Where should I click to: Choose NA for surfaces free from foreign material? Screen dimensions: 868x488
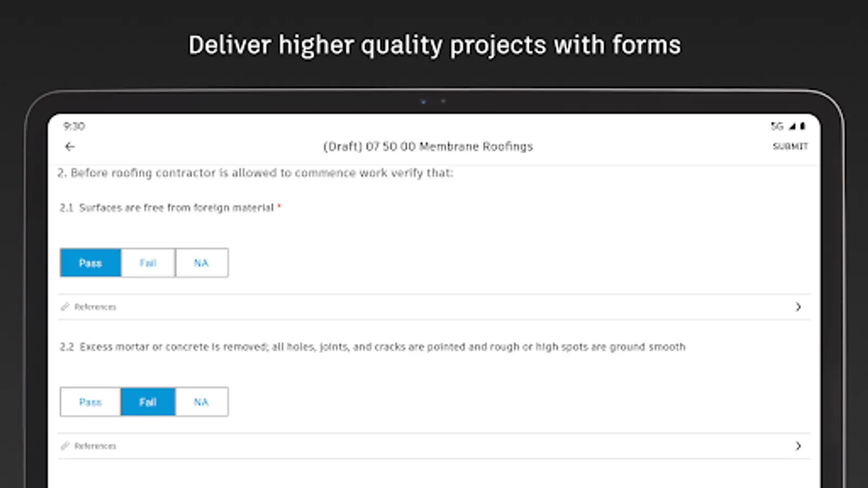201,263
